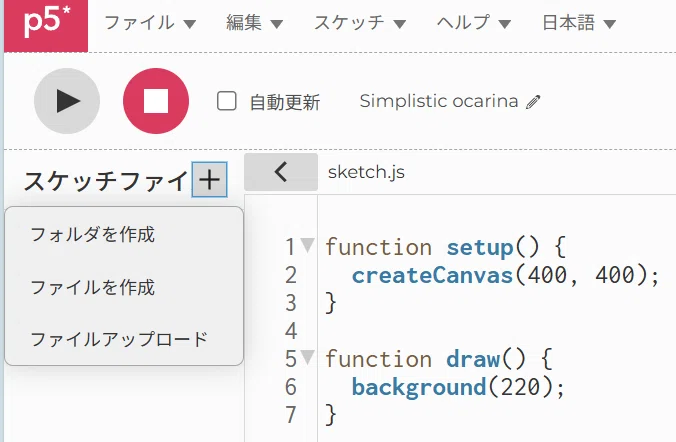Open the 編集 menu

coord(254,23)
